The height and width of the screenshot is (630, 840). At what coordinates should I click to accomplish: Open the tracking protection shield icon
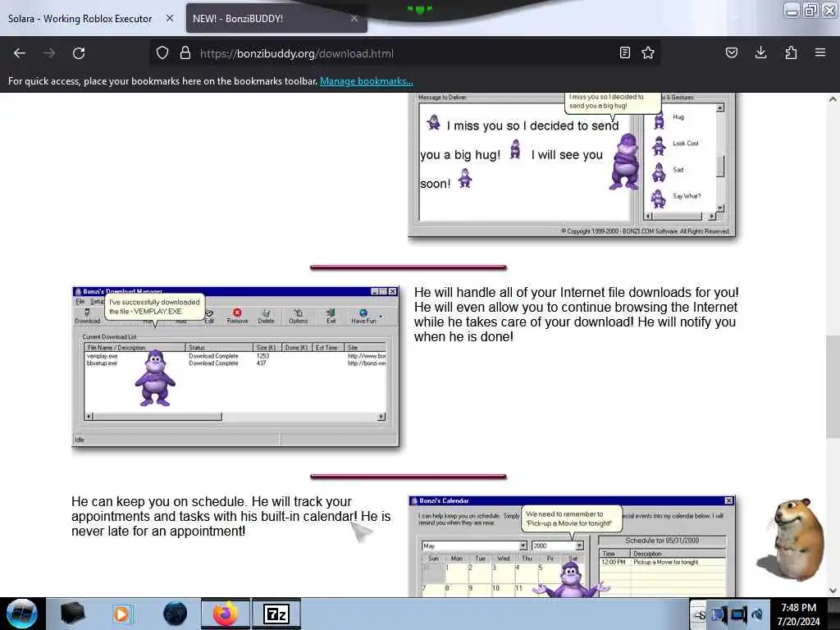162,53
